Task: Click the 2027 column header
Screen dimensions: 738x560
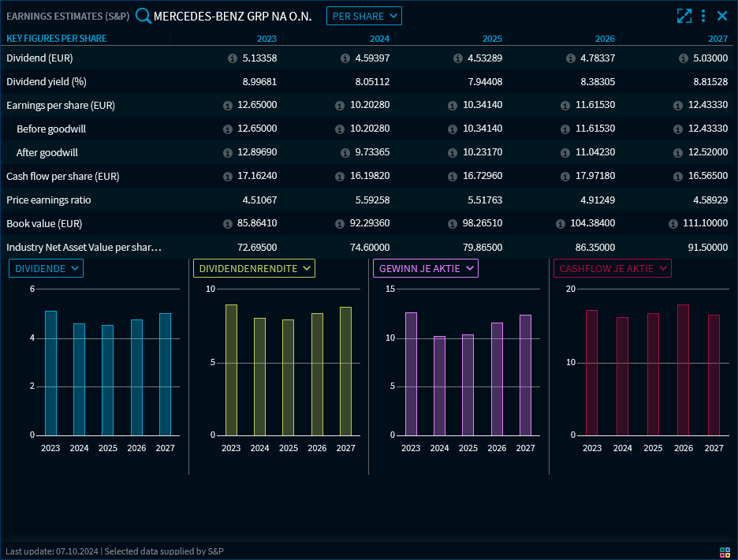Action: tap(717, 39)
